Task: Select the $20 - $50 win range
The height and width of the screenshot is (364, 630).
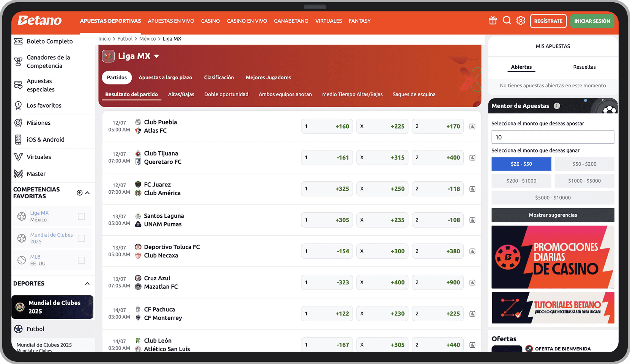Action: click(x=521, y=164)
